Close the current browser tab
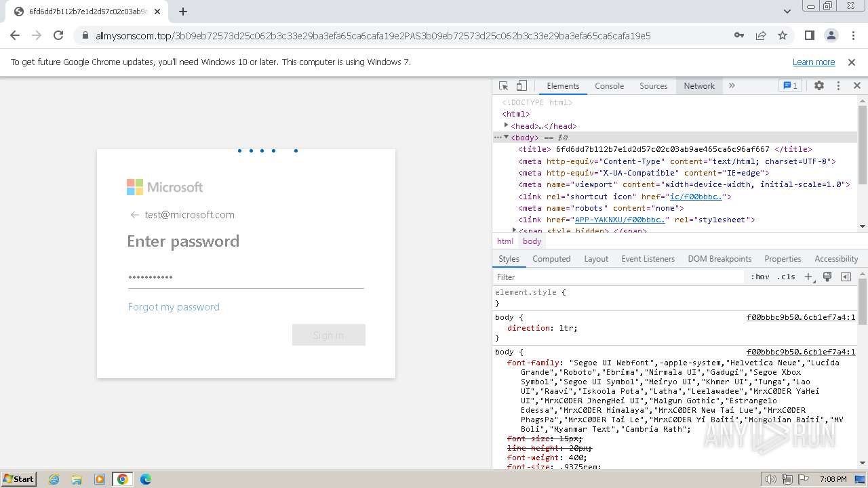This screenshot has width=868, height=488. (x=157, y=12)
